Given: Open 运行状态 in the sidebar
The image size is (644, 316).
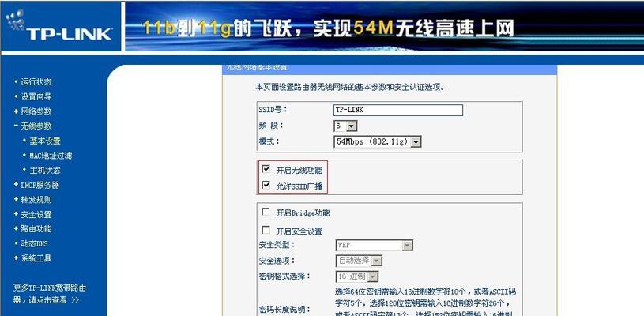Looking at the screenshot, I should point(36,82).
